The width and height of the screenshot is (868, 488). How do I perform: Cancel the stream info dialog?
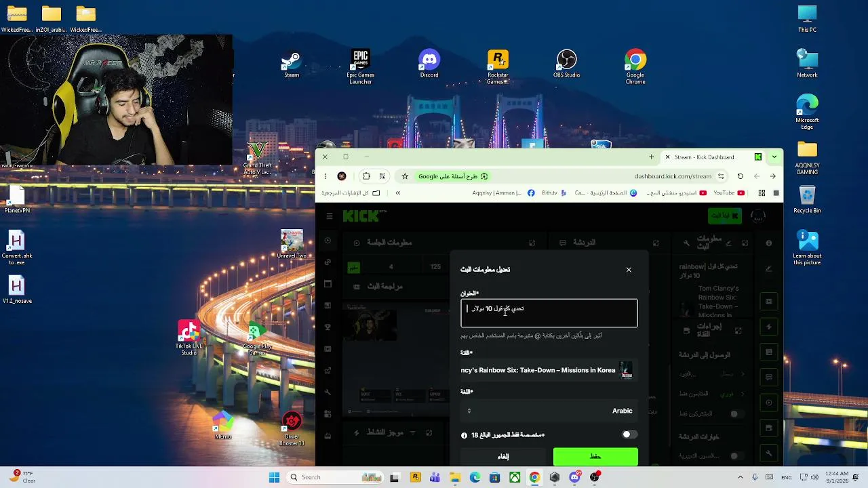click(503, 457)
